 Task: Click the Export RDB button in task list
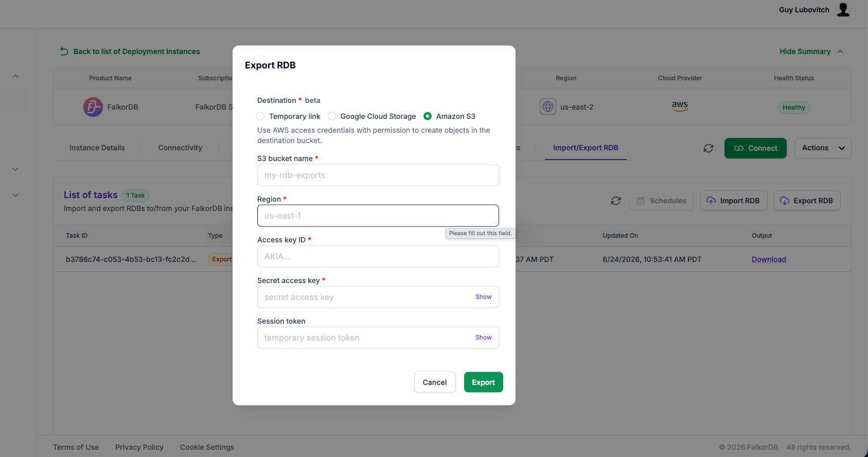(x=807, y=201)
